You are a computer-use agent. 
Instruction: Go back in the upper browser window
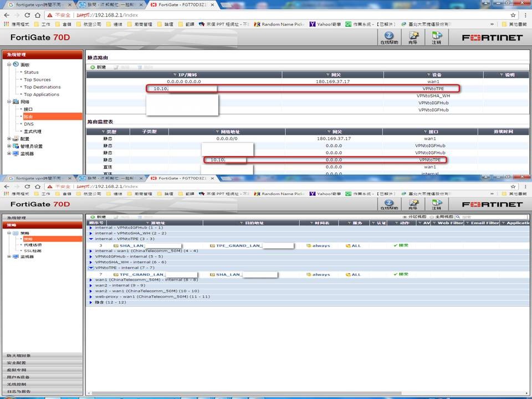(7, 15)
